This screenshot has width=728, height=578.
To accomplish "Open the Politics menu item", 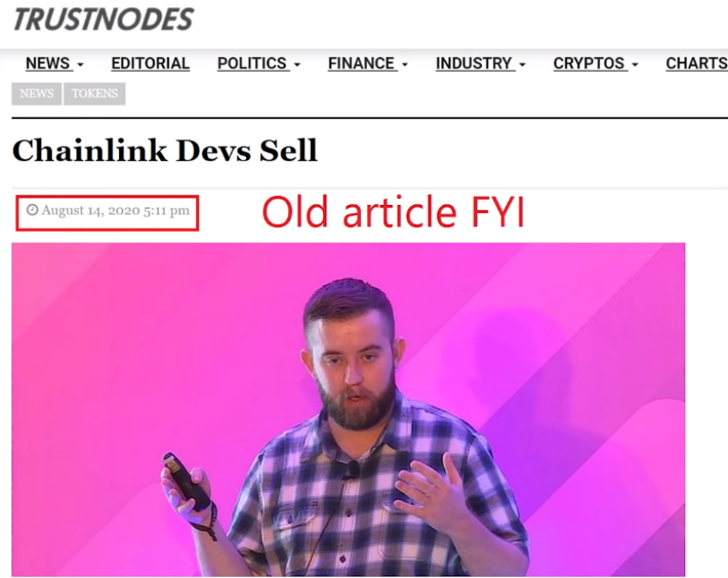I will click(252, 64).
